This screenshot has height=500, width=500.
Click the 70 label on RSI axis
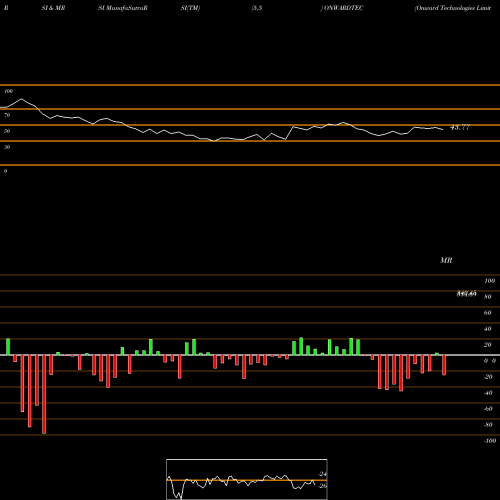coord(7,115)
